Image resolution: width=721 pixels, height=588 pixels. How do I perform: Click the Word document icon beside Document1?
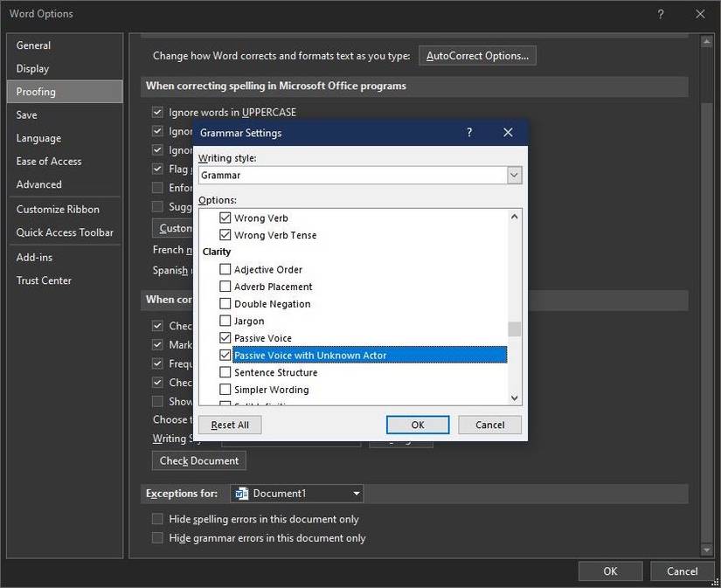pyautogui.click(x=242, y=494)
